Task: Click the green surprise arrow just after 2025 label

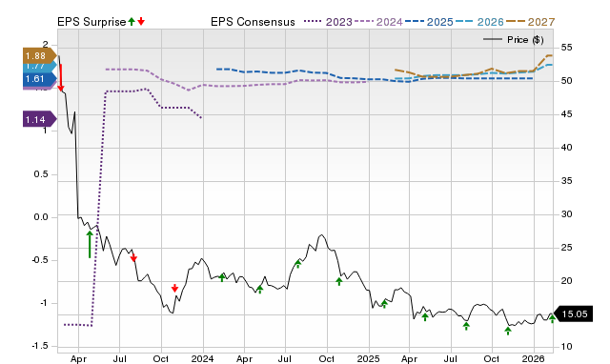Action: (384, 304)
